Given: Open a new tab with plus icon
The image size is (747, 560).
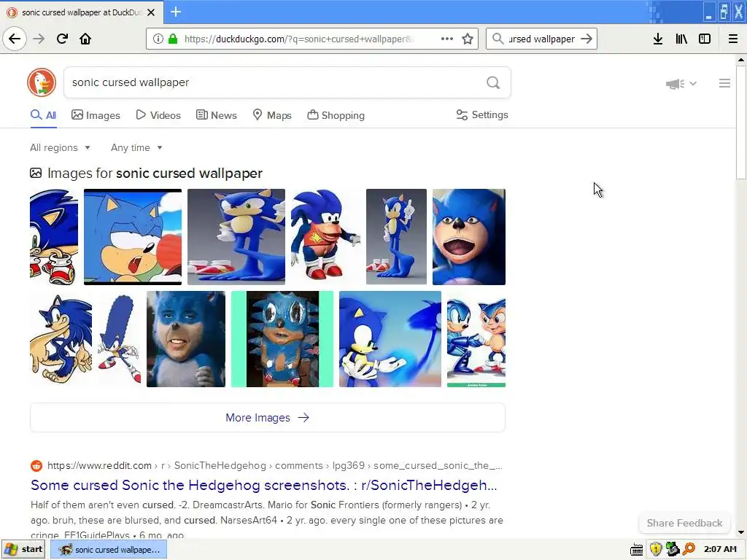Looking at the screenshot, I should [175, 12].
